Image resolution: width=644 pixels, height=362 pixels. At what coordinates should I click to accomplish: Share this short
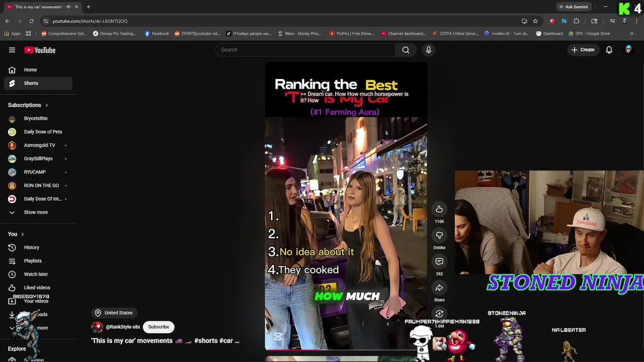tap(439, 288)
